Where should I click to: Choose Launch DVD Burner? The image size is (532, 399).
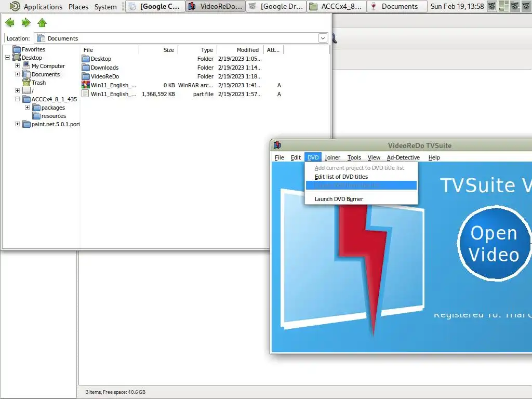pyautogui.click(x=361, y=199)
